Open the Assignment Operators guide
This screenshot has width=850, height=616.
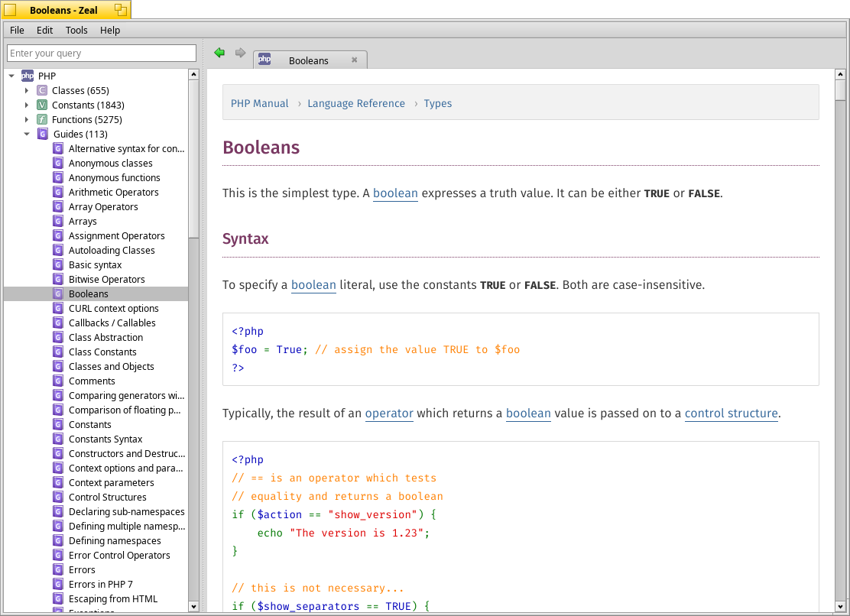[116, 235]
